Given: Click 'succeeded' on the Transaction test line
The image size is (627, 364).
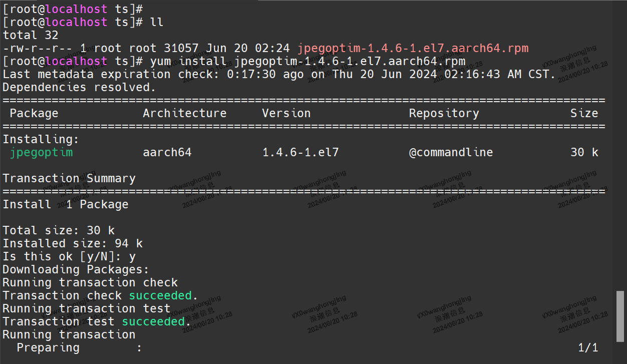Looking at the screenshot, I should click(x=153, y=322).
